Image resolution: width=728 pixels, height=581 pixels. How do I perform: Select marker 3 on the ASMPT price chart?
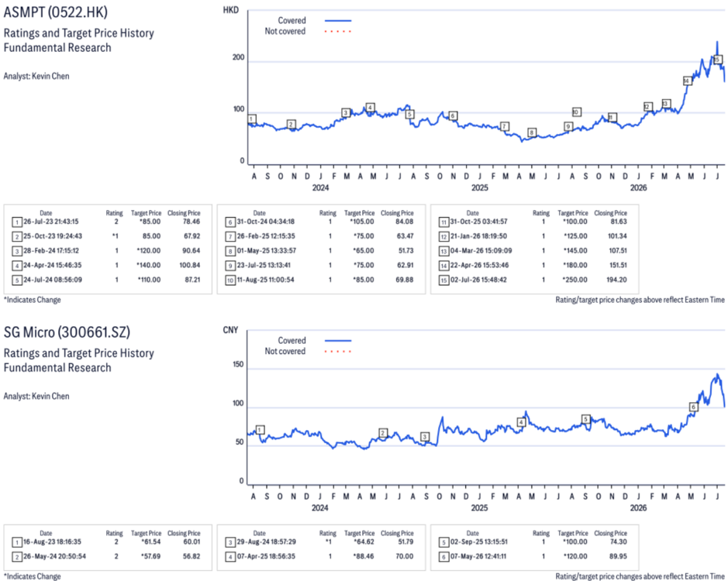pos(346,113)
